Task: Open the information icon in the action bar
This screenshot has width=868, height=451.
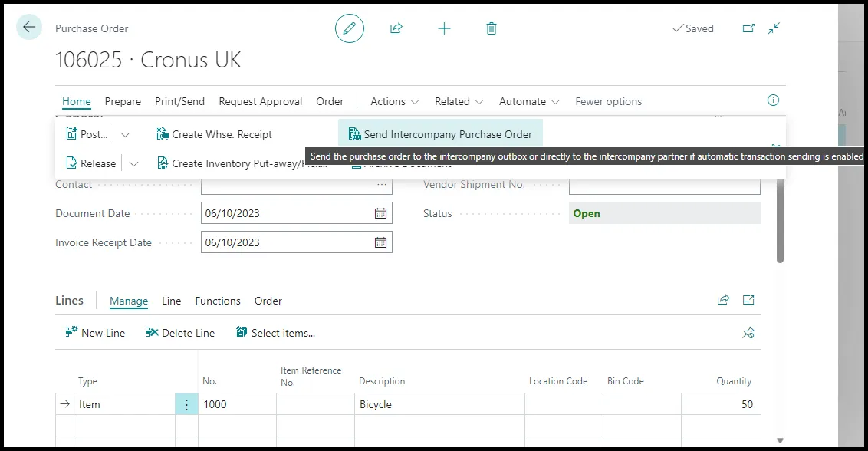Action: tap(773, 100)
